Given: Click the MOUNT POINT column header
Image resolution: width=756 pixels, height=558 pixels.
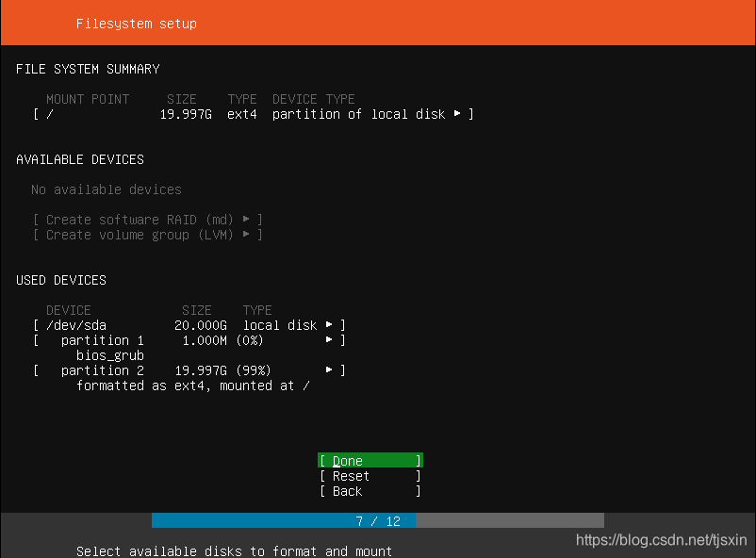Looking at the screenshot, I should (x=88, y=99).
